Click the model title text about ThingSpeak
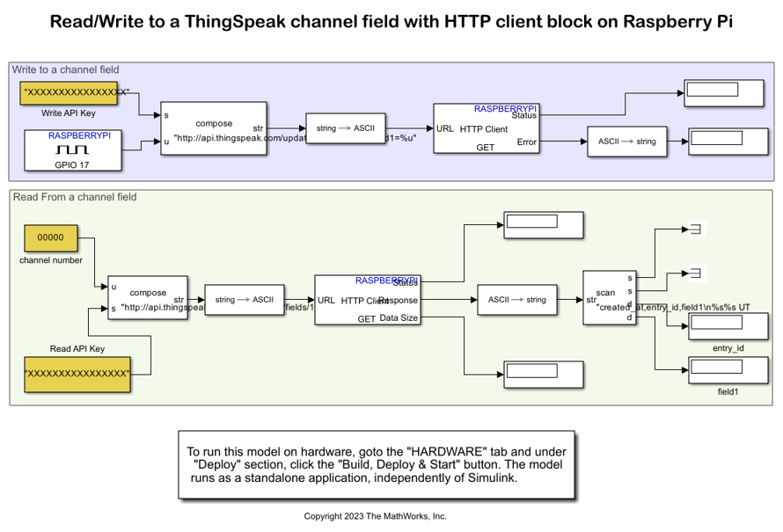783x532 pixels. coord(391,21)
